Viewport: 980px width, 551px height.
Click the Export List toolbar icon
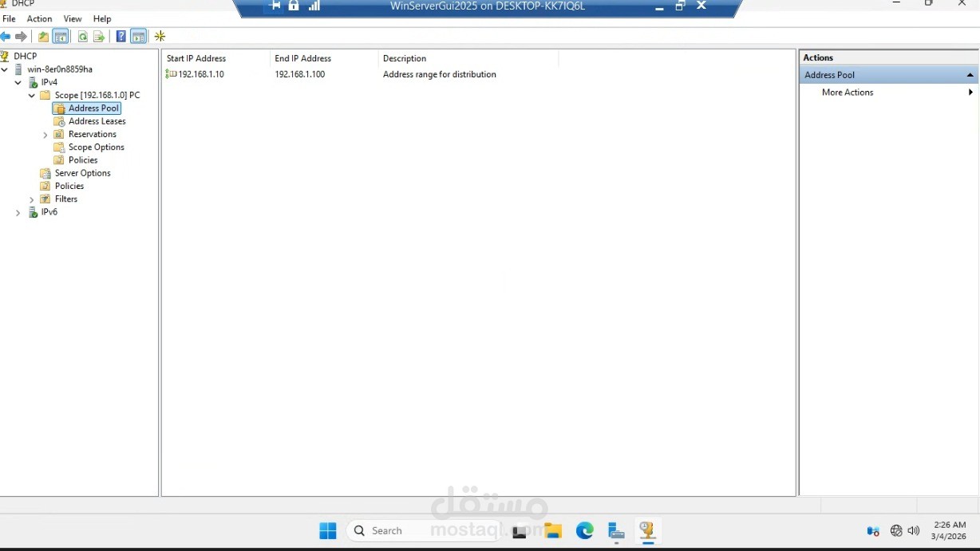tap(99, 37)
